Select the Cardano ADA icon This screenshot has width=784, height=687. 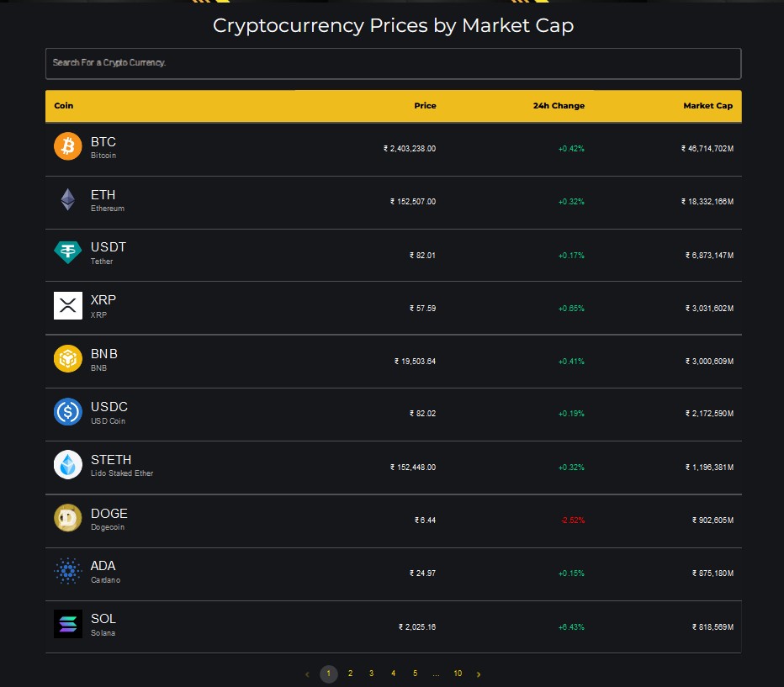(68, 571)
